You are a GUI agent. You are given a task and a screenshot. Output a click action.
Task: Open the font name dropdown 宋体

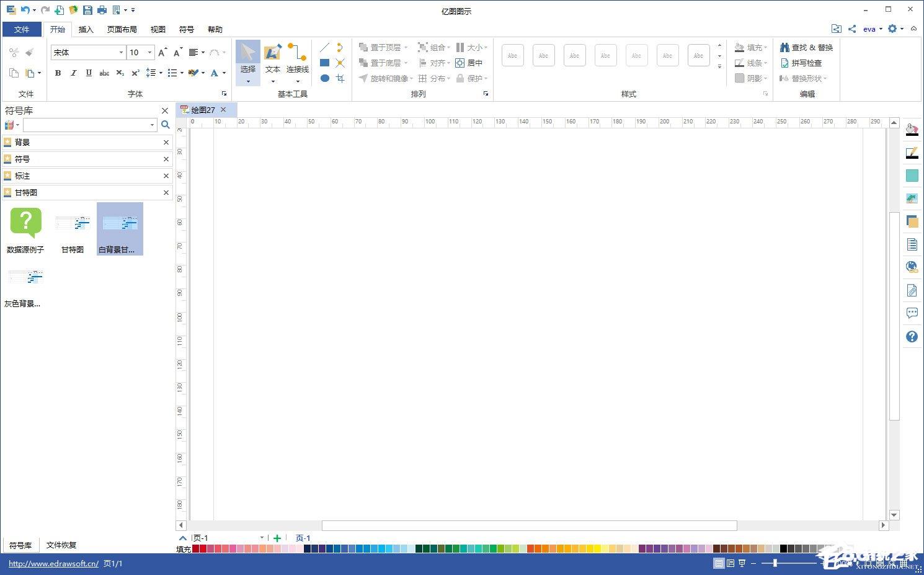tap(121, 53)
